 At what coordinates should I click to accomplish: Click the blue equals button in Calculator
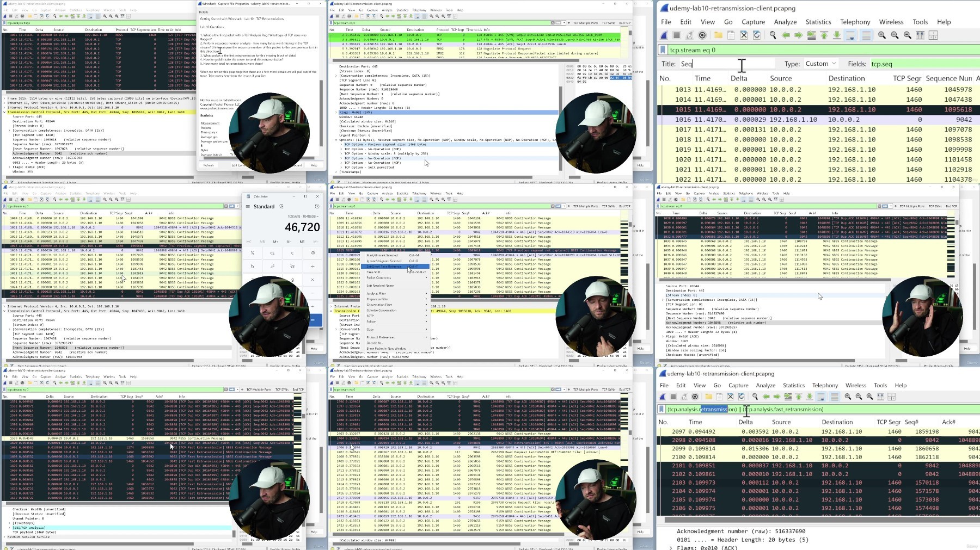[313, 321]
